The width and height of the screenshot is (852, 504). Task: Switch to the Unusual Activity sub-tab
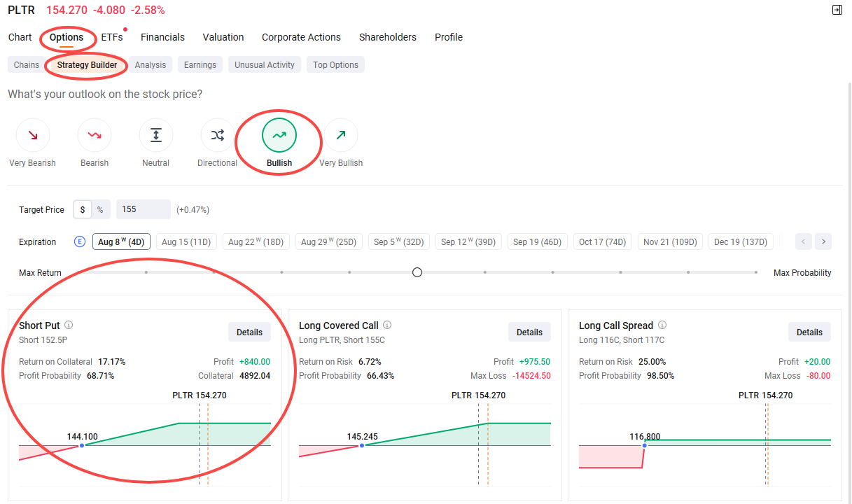coord(265,65)
